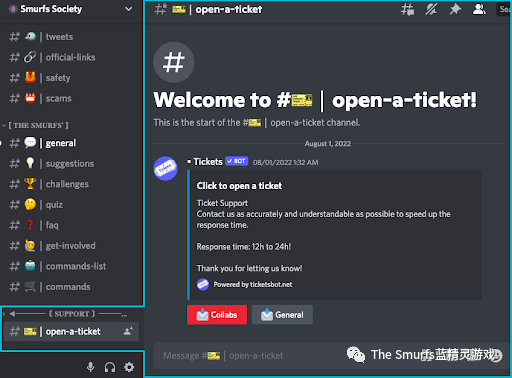This screenshot has height=378, width=512.
Task: Click the link emoji next to official-links
Action: click(30, 57)
